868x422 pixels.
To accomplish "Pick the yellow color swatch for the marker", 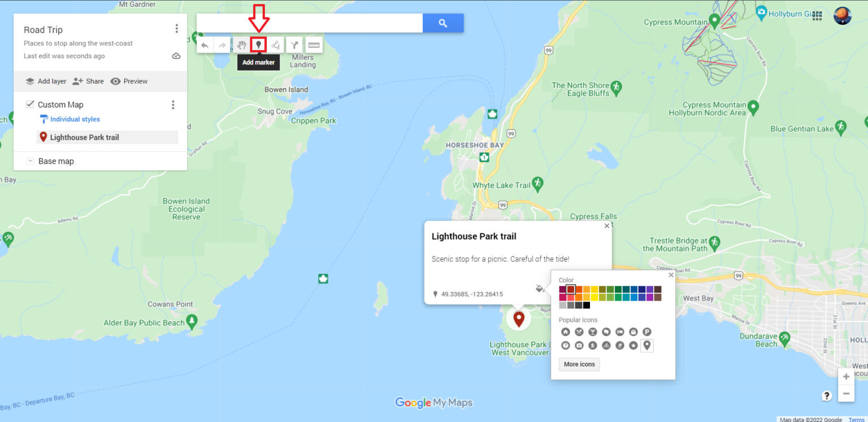I will pyautogui.click(x=594, y=289).
